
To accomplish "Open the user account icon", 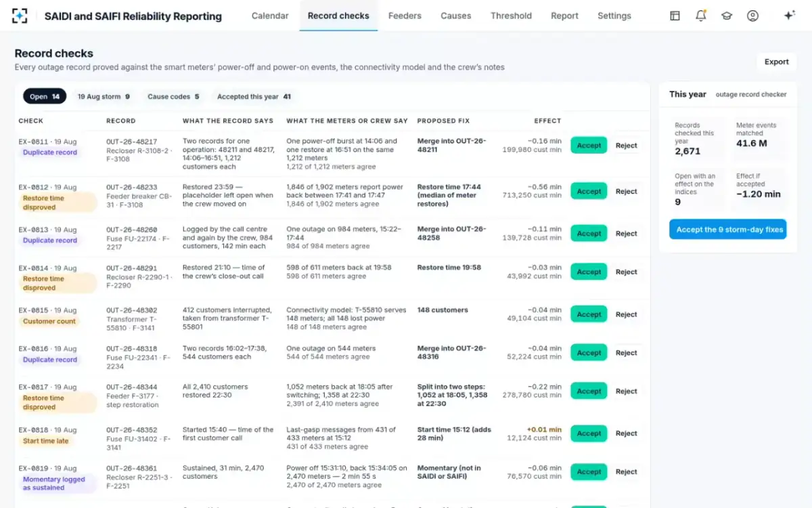I will click(752, 16).
